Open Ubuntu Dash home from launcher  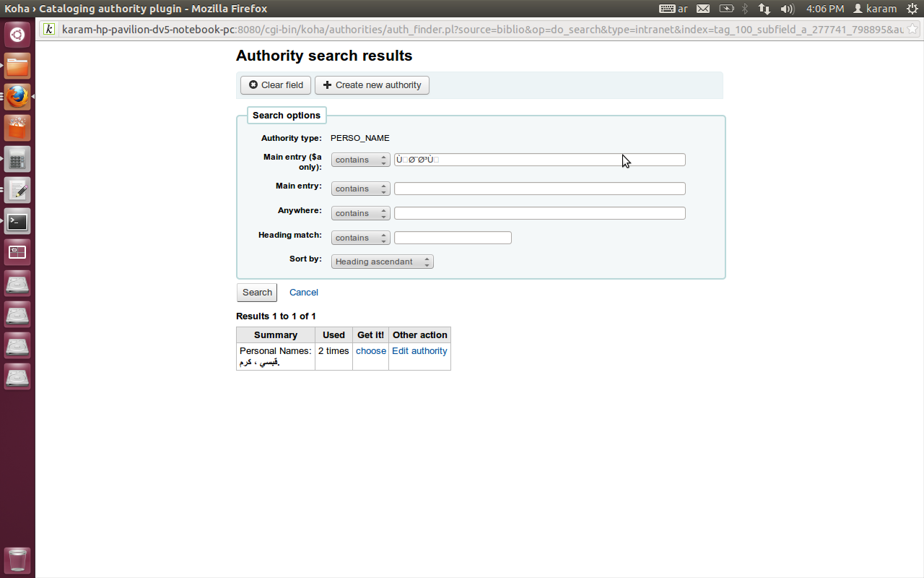(x=17, y=34)
